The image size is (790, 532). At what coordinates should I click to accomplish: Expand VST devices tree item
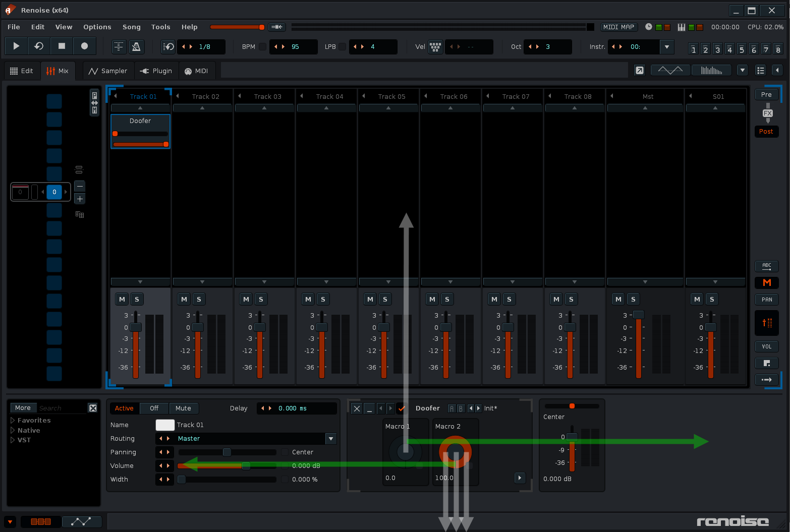point(13,440)
